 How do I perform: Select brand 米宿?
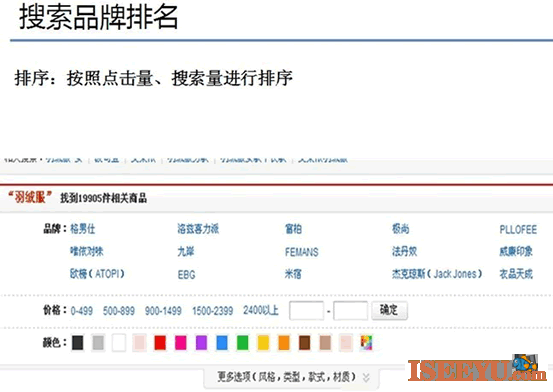pos(293,274)
